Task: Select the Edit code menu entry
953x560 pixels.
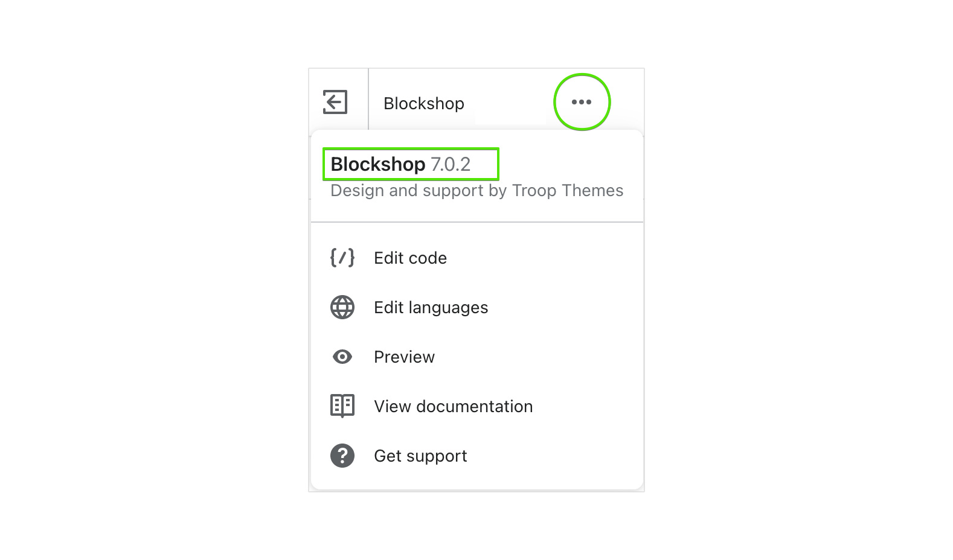Action: click(477, 258)
